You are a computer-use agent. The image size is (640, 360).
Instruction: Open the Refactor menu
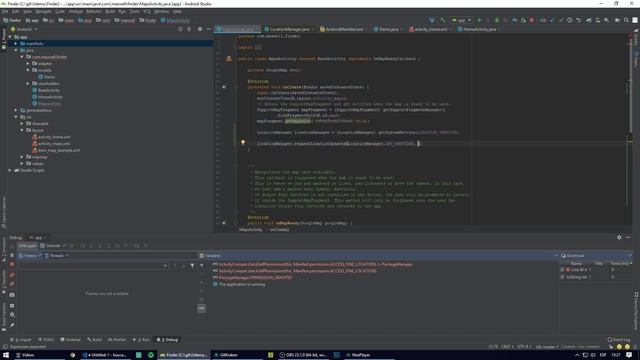[93, 11]
